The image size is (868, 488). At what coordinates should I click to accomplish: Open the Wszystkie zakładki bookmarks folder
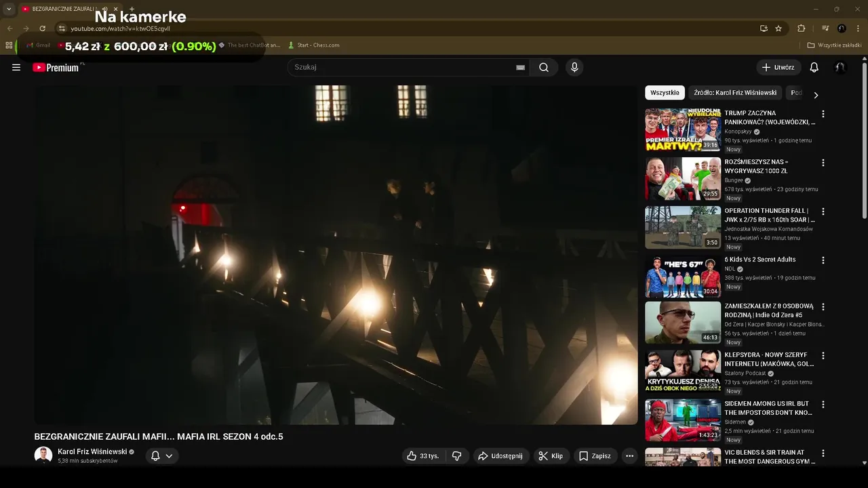pos(834,45)
